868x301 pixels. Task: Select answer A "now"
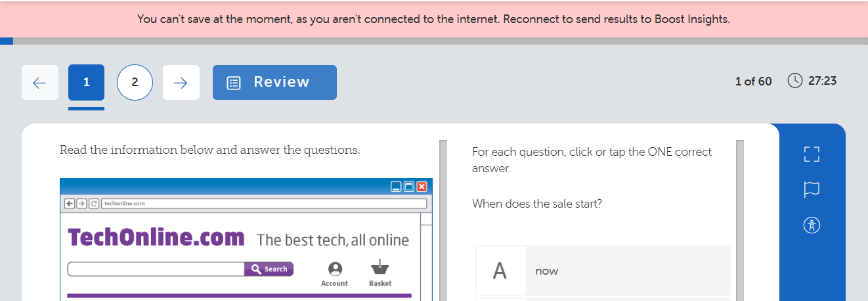tap(628, 271)
